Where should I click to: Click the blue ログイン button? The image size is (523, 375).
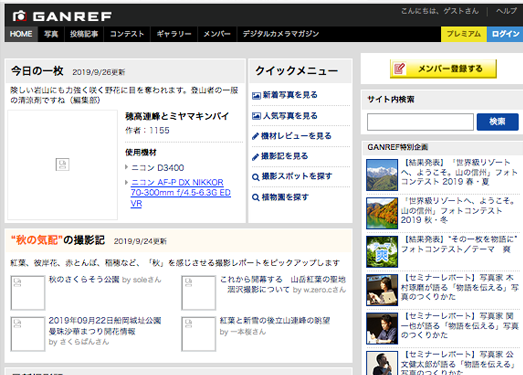coord(505,34)
